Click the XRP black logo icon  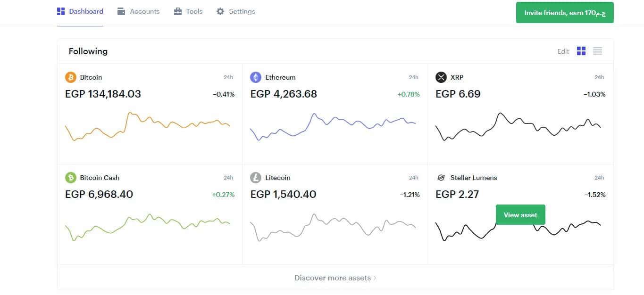[441, 77]
